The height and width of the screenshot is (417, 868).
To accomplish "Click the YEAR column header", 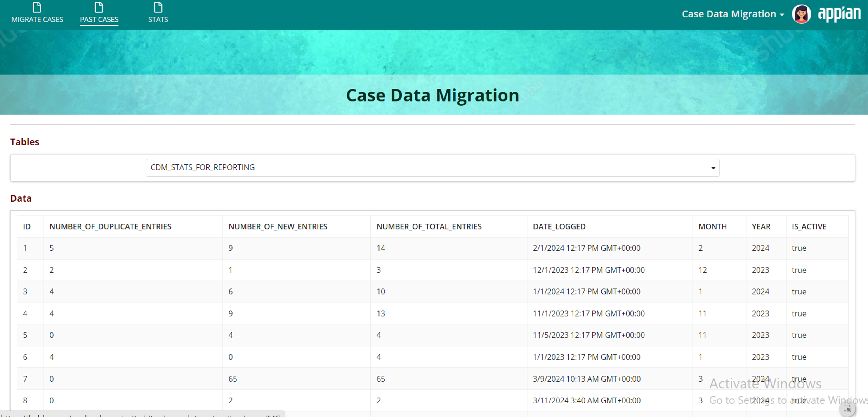I will pyautogui.click(x=761, y=227).
